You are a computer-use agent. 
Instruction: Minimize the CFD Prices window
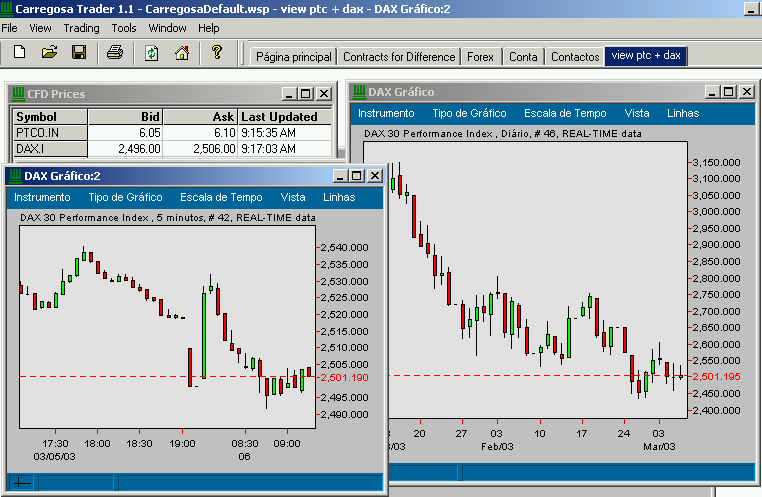click(289, 93)
